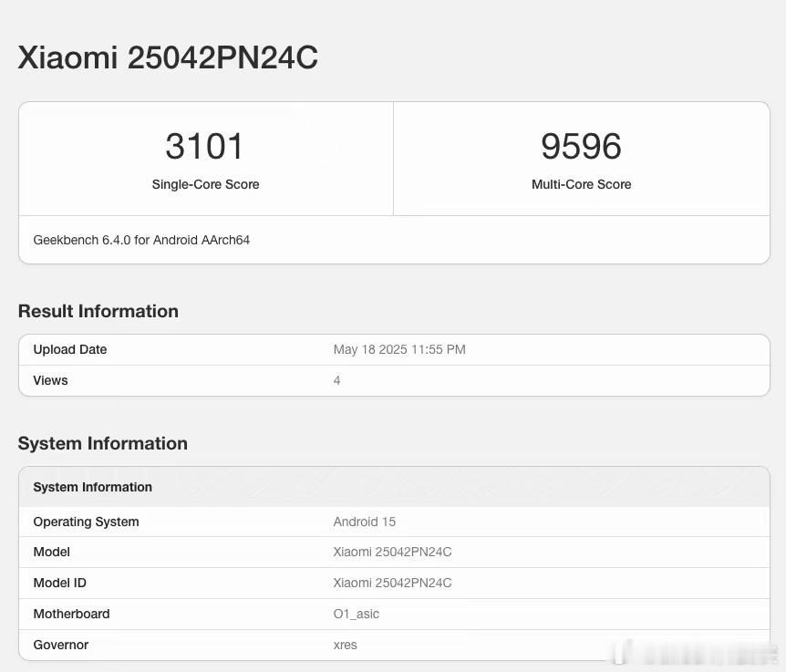Click the Motherboard row label
786x672 pixels.
pos(72,614)
